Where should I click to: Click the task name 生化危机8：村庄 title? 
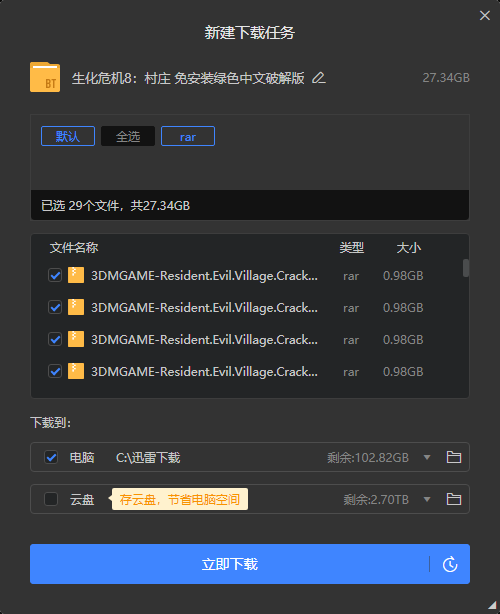[x=188, y=78]
